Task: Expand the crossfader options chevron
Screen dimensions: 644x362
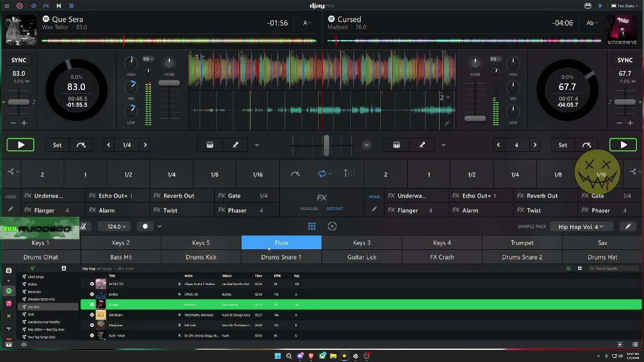Action: point(366,145)
